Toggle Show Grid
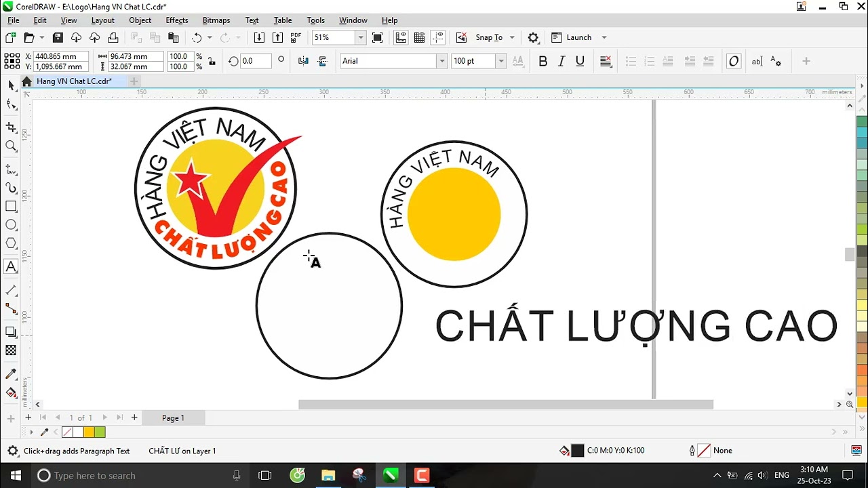 coord(419,37)
